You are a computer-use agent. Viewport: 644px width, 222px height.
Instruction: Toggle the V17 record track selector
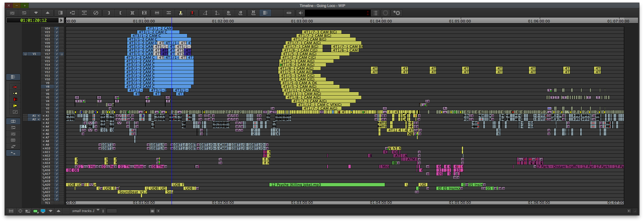[x=48, y=54]
